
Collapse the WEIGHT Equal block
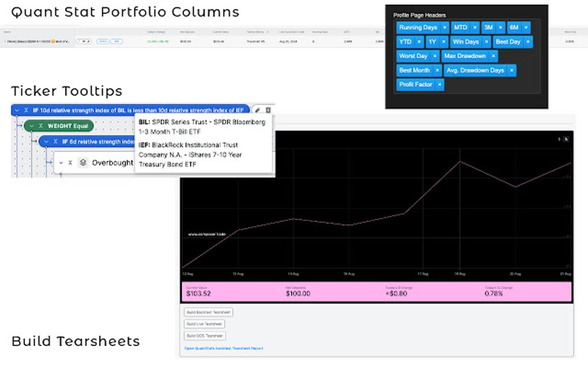tap(32, 126)
